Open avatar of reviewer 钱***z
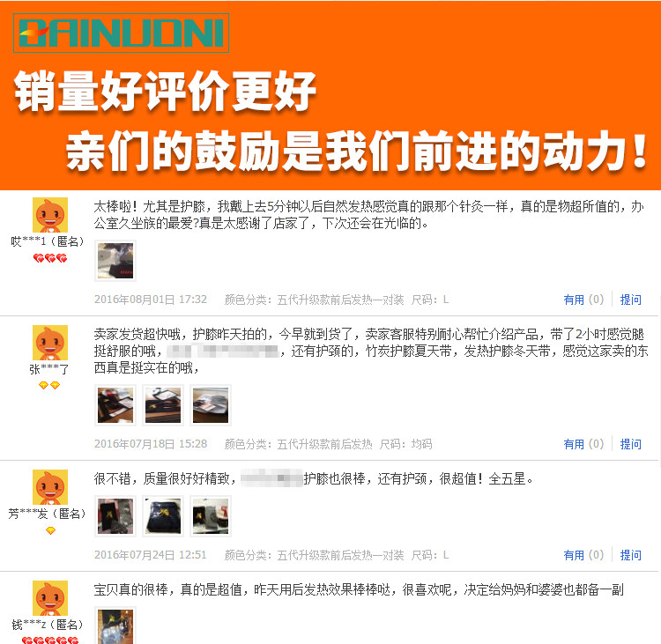Image resolution: width=661 pixels, height=644 pixels. (50, 598)
